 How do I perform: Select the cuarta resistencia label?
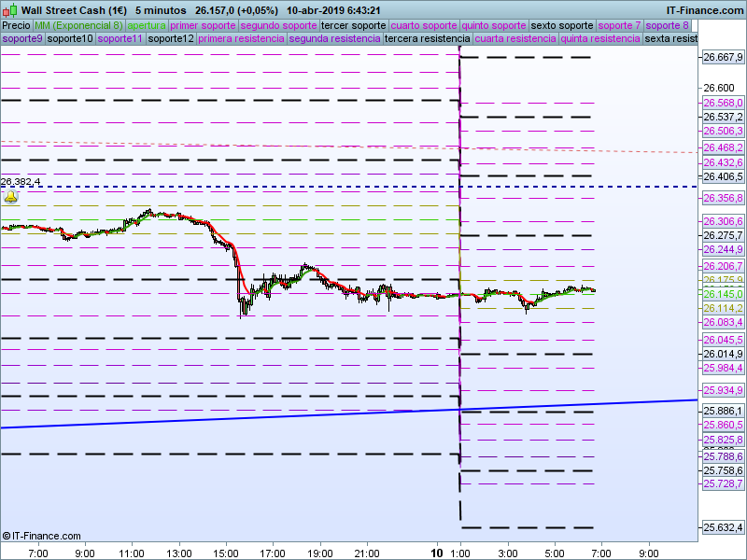(x=515, y=38)
